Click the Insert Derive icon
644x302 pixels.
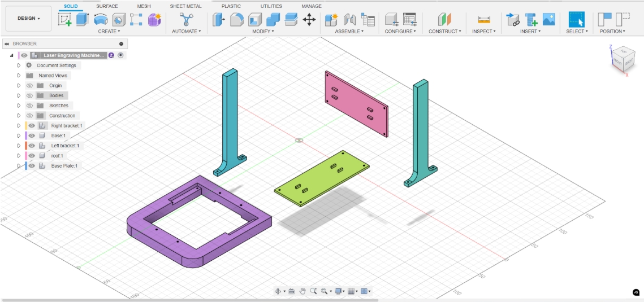click(x=513, y=19)
